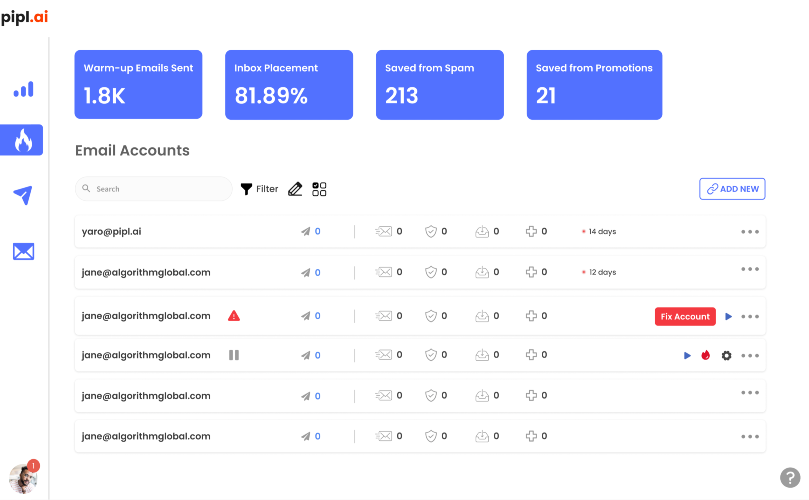Screen dimensions: 809x500
Task: Click plus cross icon on Fix Account row
Action: (531, 316)
